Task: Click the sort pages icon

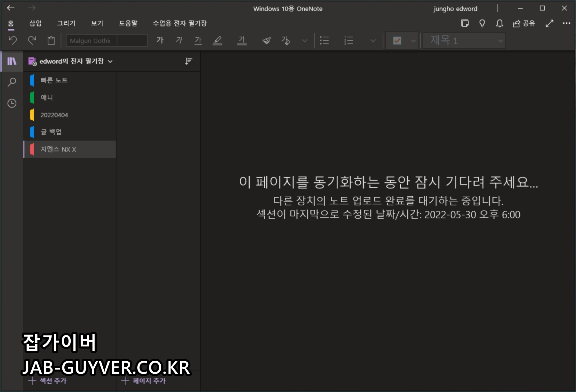Action: (188, 61)
